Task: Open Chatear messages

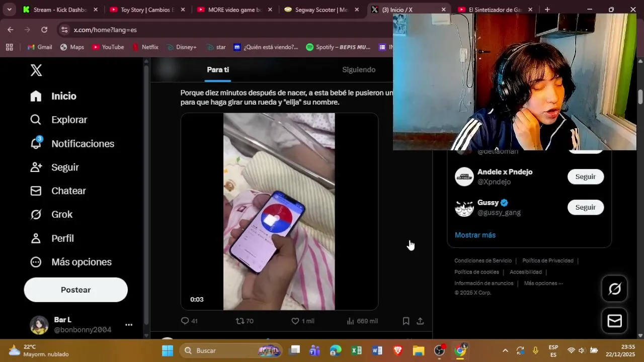Action: [x=58, y=191]
